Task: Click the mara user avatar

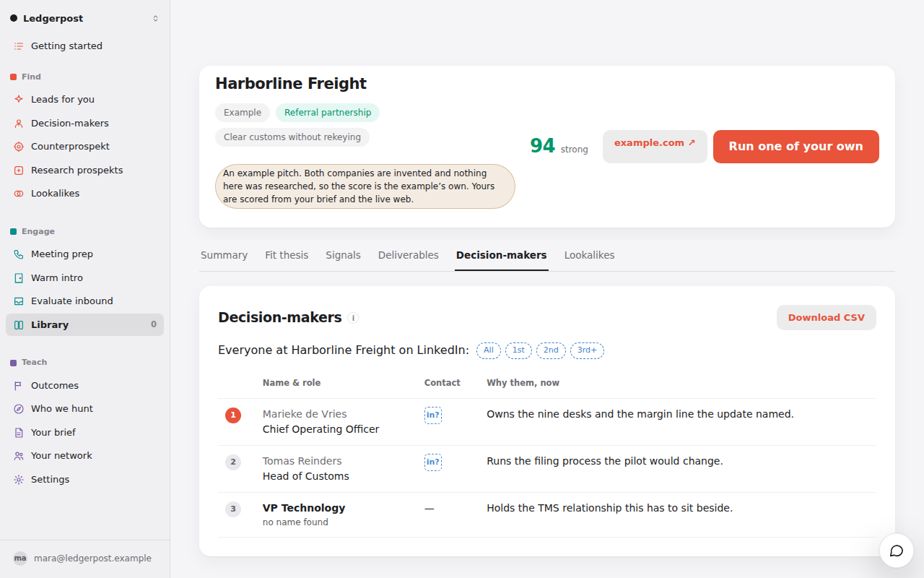Action: click(x=20, y=558)
